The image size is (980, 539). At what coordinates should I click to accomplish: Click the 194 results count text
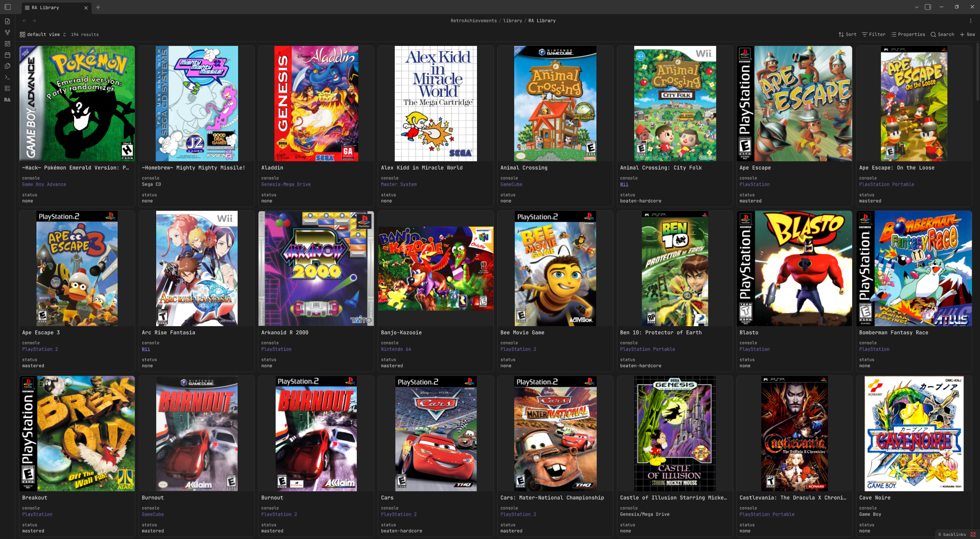[85, 34]
